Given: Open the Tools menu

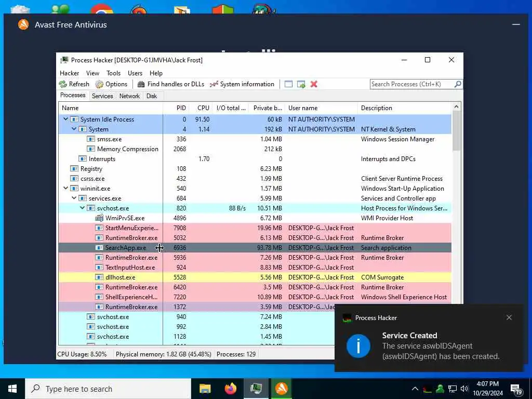Looking at the screenshot, I should (113, 73).
